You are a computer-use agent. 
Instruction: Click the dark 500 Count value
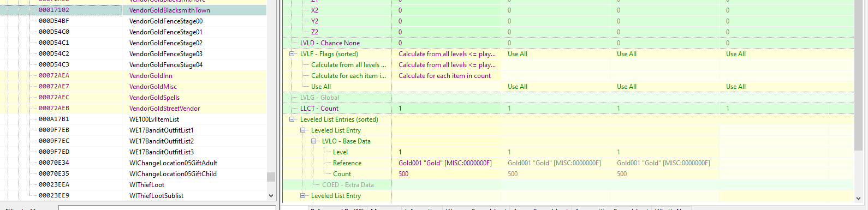coord(403,174)
